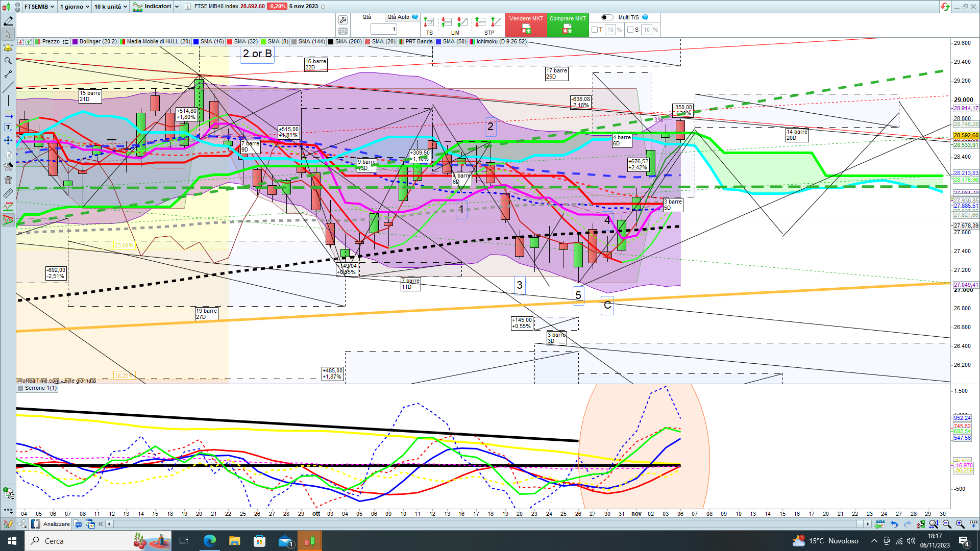Open Microsoft Edge from the taskbar
980x551 pixels.
(x=209, y=541)
